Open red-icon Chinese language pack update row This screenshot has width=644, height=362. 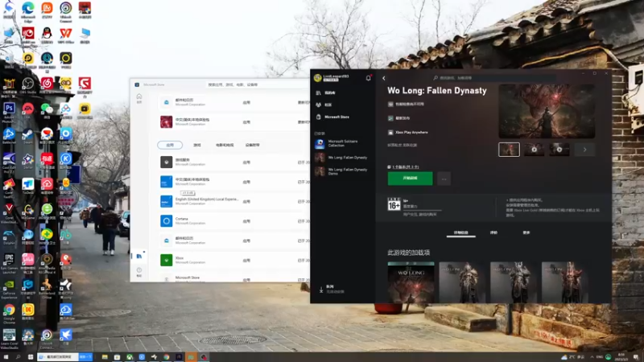[233, 122]
